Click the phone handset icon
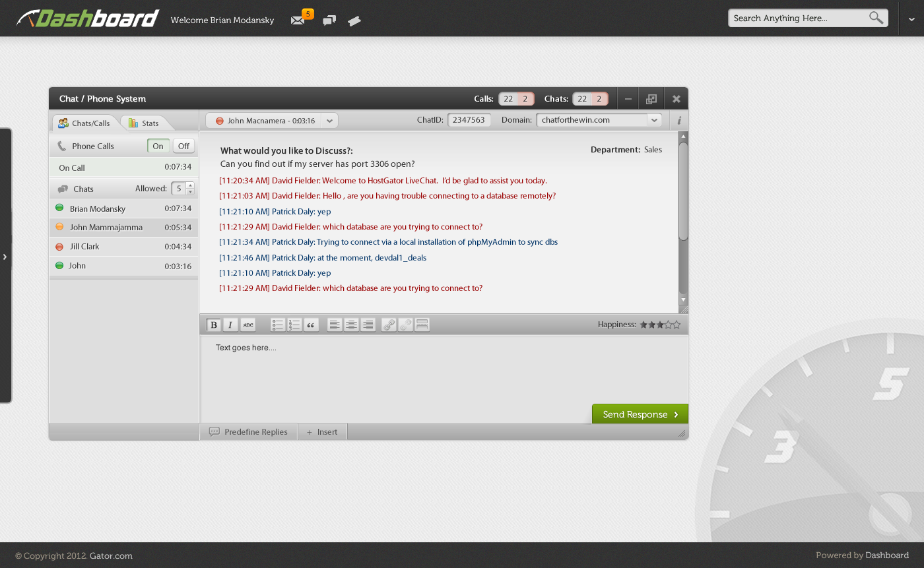The height and width of the screenshot is (568, 924). pos(62,146)
